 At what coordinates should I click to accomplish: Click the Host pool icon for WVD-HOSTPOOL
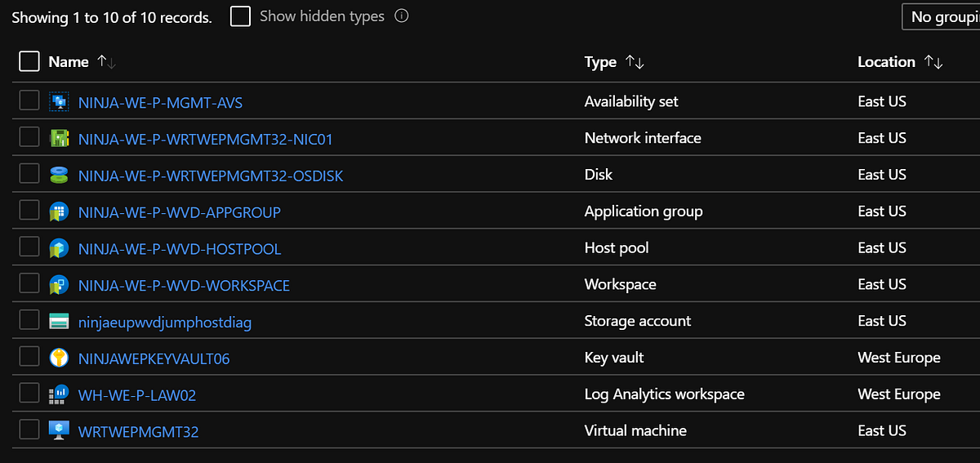pyautogui.click(x=59, y=248)
